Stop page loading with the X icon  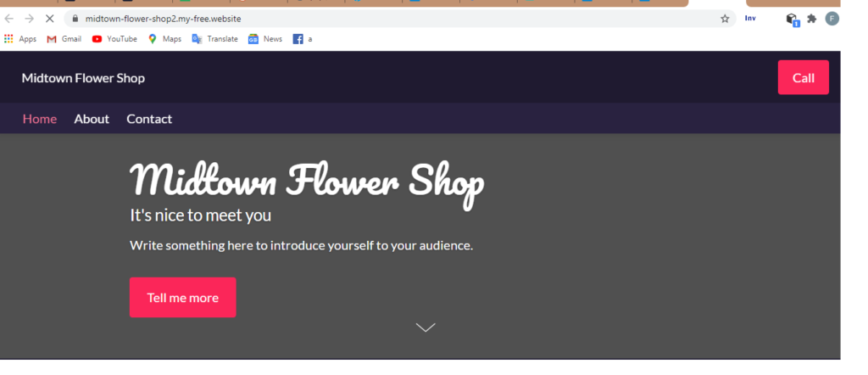coord(50,19)
